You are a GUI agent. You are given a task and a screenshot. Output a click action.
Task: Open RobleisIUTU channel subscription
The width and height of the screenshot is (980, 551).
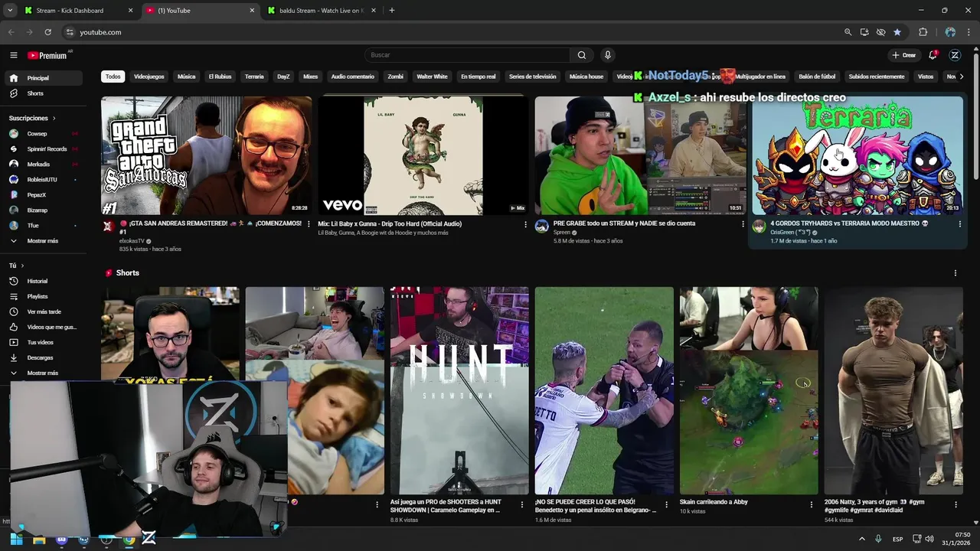point(43,180)
